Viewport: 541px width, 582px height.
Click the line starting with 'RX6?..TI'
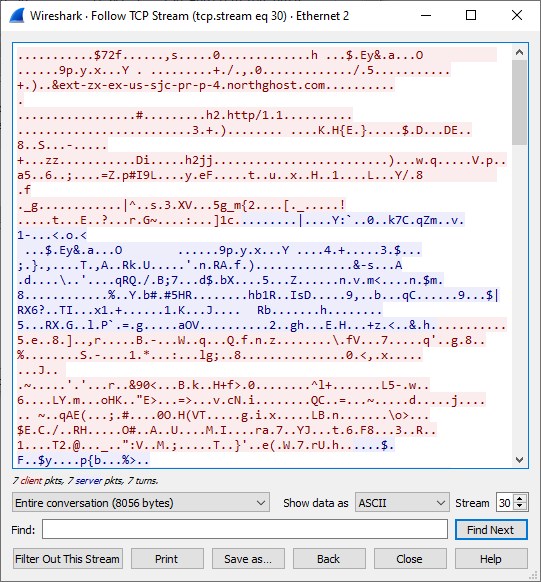coord(199,310)
